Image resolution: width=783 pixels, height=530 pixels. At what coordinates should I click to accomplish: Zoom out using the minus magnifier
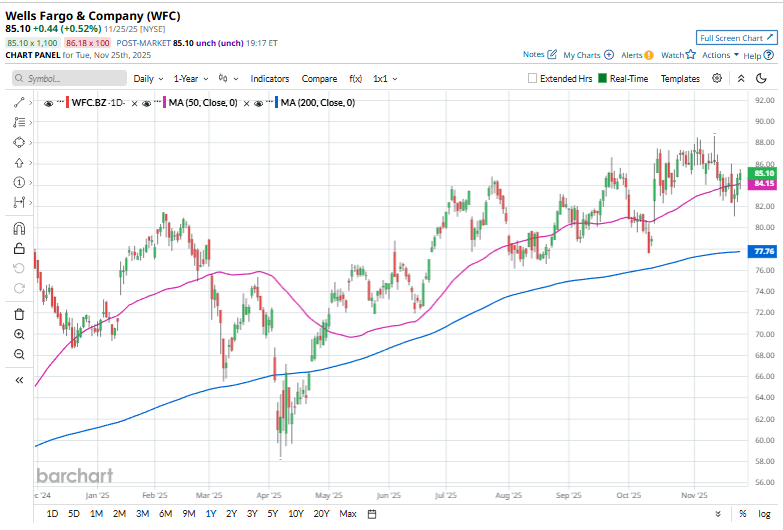coord(19,354)
